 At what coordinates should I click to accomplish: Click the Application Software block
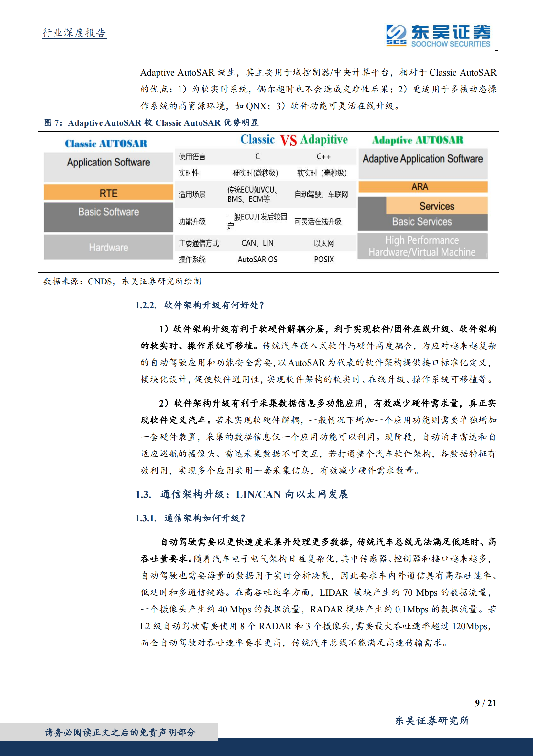pos(108,167)
